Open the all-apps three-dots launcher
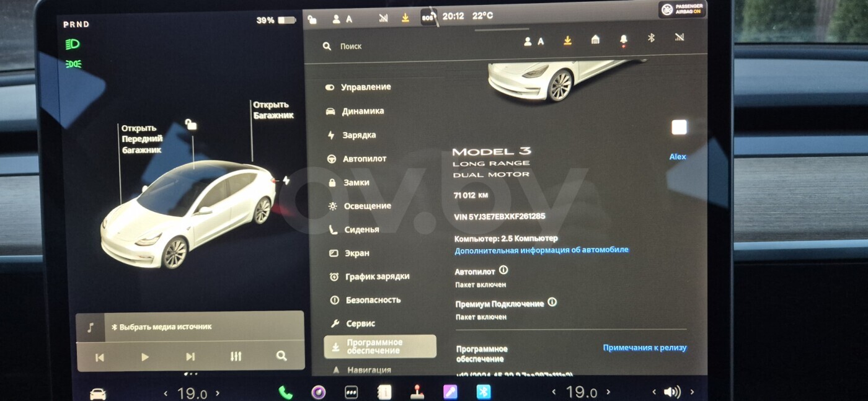868x401 pixels. (352, 392)
